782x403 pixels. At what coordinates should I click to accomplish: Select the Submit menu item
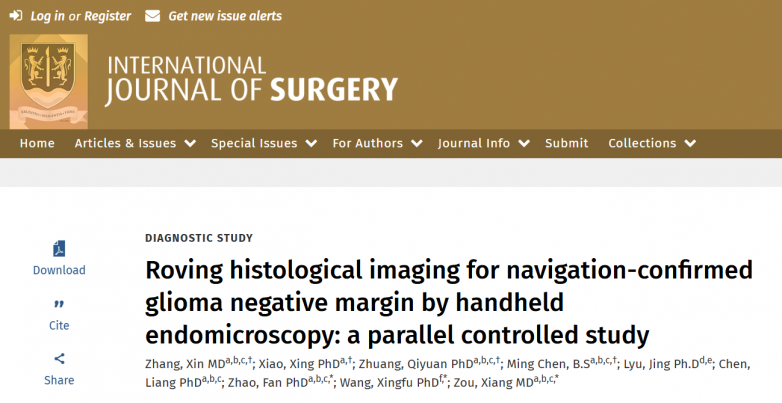pos(566,144)
